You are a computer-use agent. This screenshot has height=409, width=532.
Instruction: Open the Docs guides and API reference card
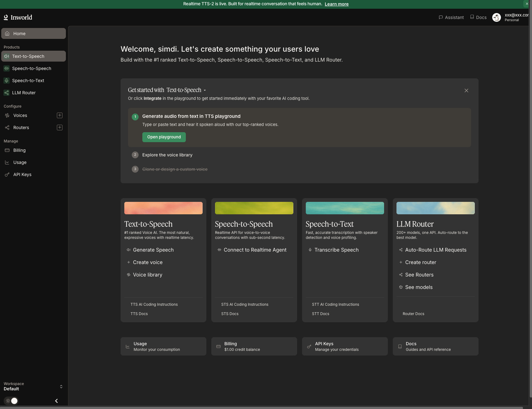[436, 346]
